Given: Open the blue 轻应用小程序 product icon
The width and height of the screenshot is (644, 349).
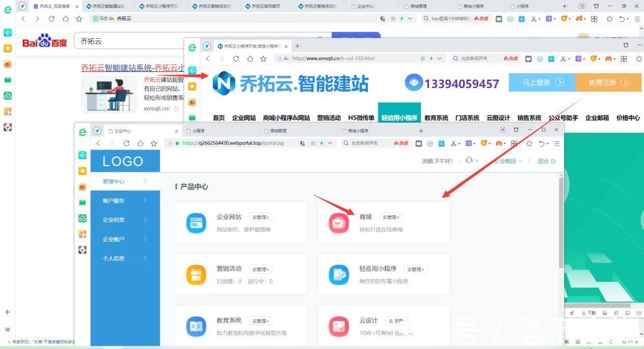Looking at the screenshot, I should click(x=339, y=275).
